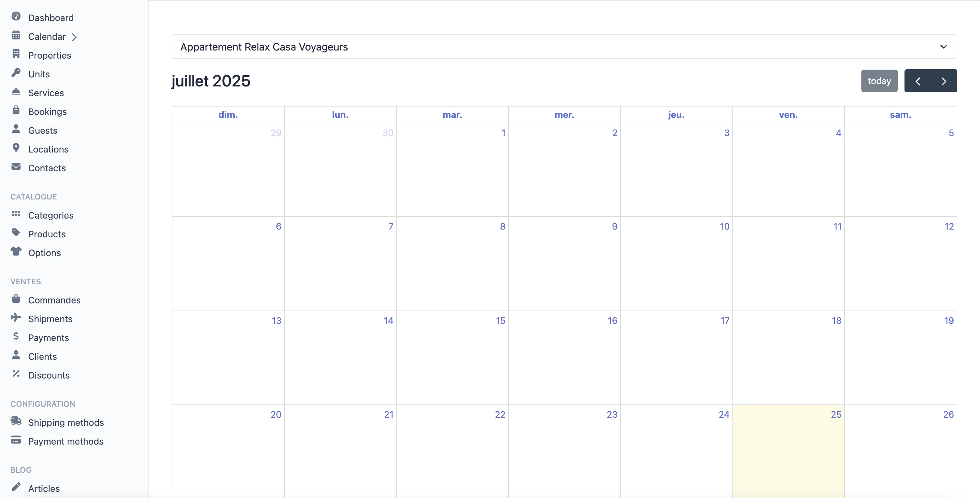This screenshot has width=980, height=498.
Task: Open Shipping methods truck icon
Action: 17,422
